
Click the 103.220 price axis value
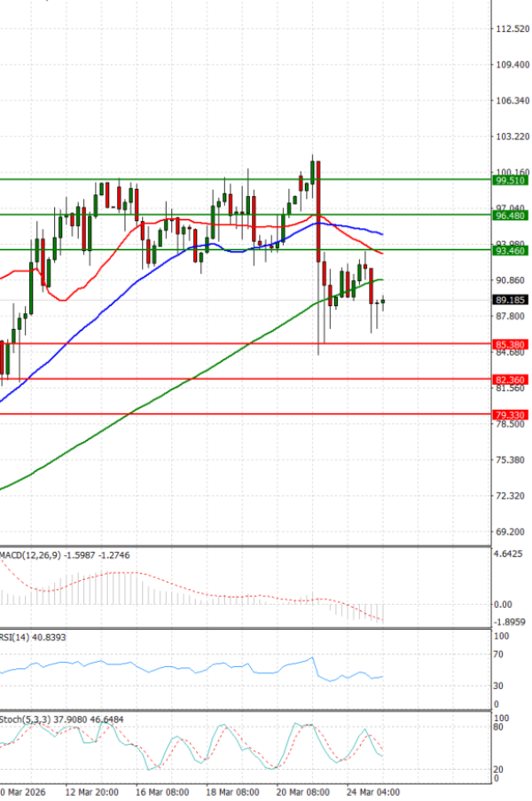[x=512, y=137]
